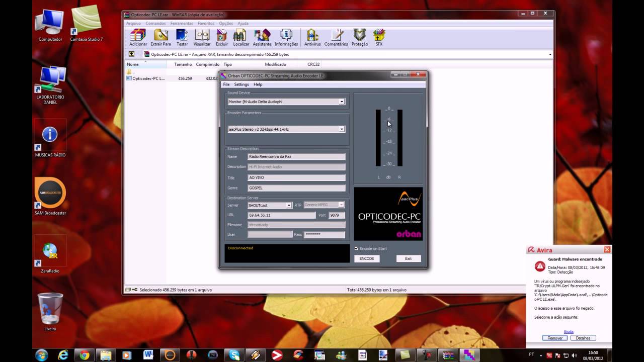
Task: Toggle Encode on Start checkbox
Action: point(357,248)
